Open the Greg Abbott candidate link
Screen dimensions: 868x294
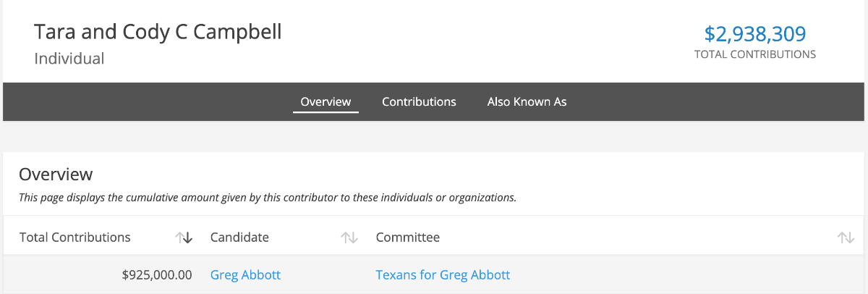click(x=245, y=274)
